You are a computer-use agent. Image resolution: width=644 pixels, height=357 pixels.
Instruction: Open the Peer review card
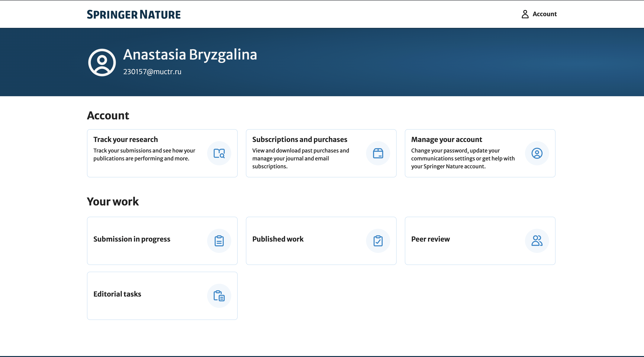pyautogui.click(x=480, y=240)
